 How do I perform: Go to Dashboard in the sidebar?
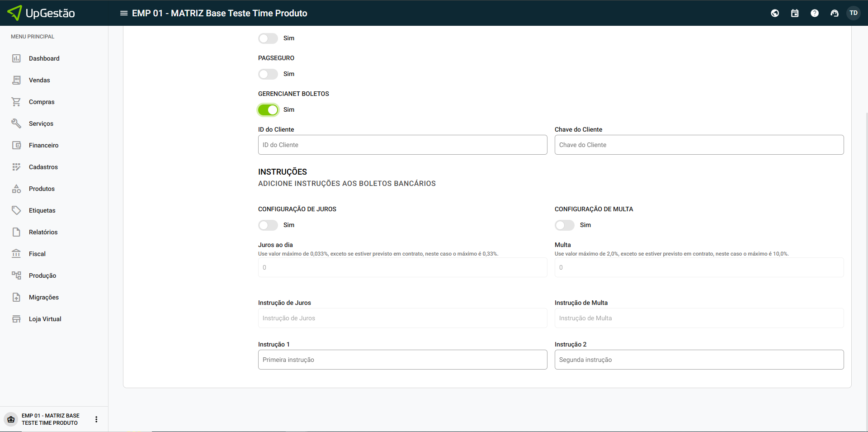(x=44, y=58)
